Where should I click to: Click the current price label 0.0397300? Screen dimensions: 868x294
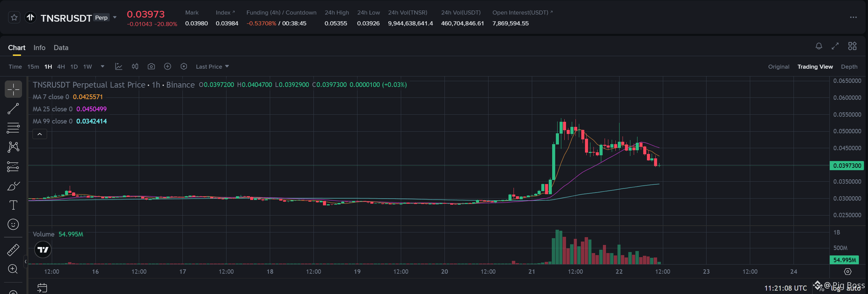847,165
